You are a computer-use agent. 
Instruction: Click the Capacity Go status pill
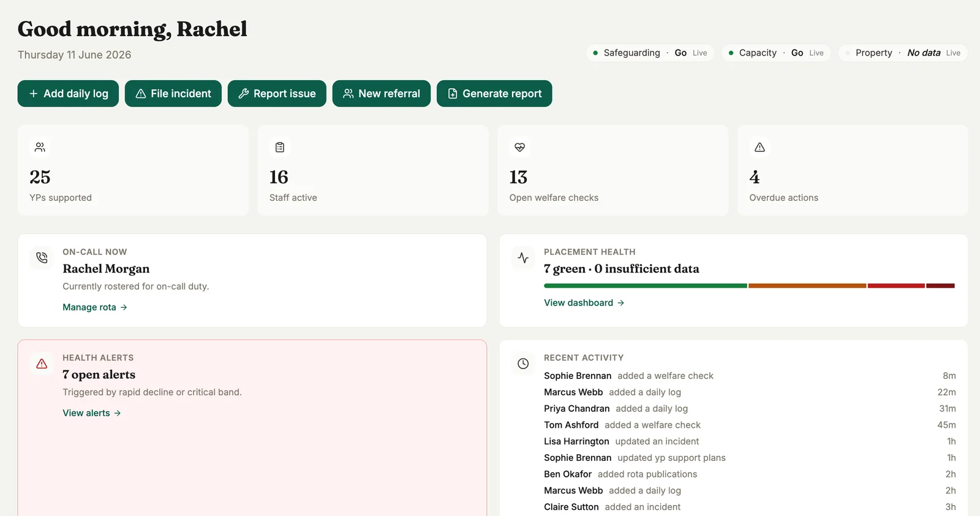point(777,53)
